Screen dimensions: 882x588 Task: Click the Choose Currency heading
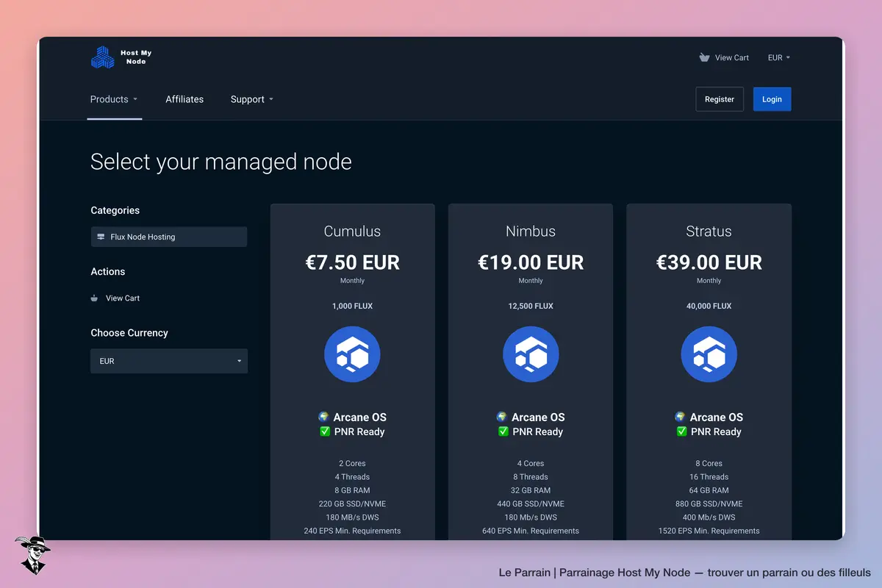tap(129, 333)
